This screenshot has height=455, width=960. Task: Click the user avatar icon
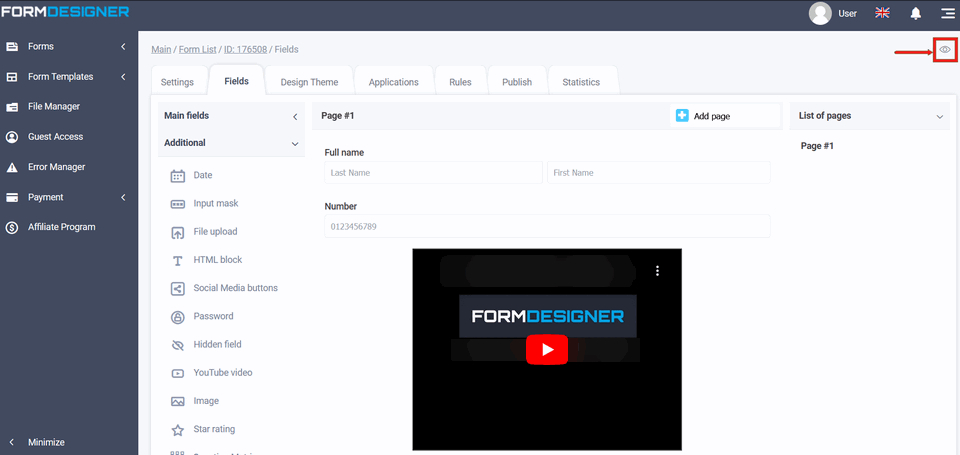(x=820, y=13)
